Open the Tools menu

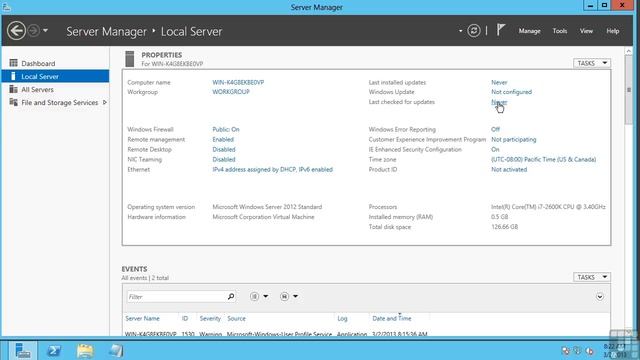click(x=560, y=31)
